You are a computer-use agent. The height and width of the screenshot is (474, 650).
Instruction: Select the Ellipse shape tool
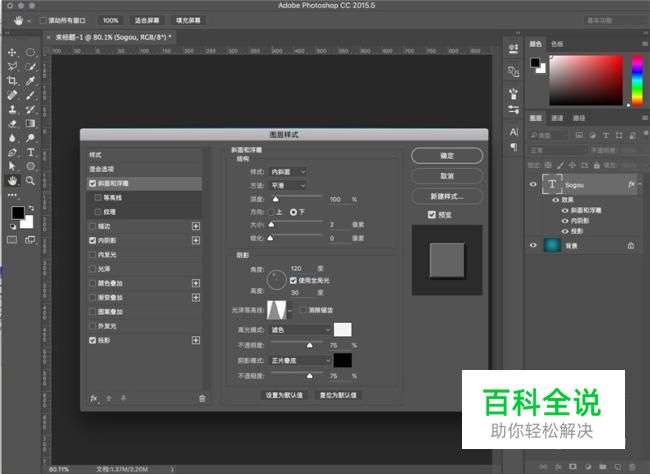(x=30, y=166)
